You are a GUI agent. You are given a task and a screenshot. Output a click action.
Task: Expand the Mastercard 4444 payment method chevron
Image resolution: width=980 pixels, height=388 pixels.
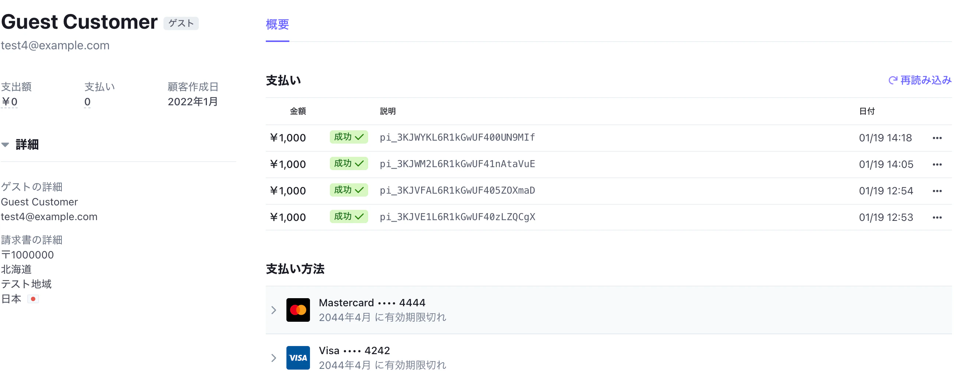pyautogui.click(x=274, y=310)
